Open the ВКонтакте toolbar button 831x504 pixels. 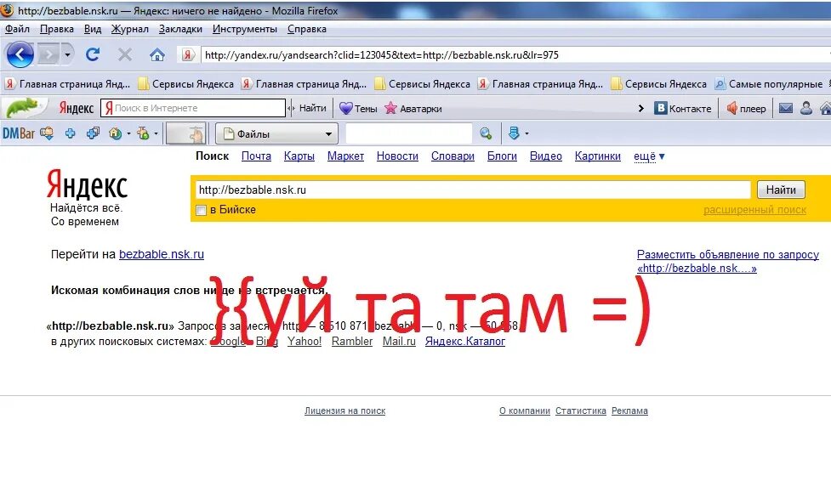tap(683, 108)
